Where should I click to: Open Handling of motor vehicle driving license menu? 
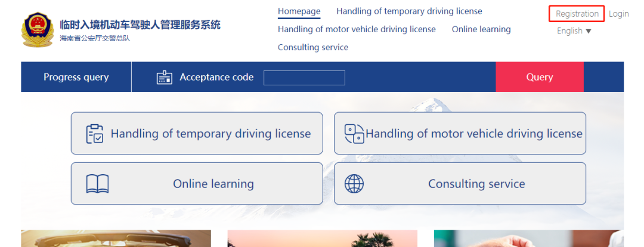pos(357,29)
